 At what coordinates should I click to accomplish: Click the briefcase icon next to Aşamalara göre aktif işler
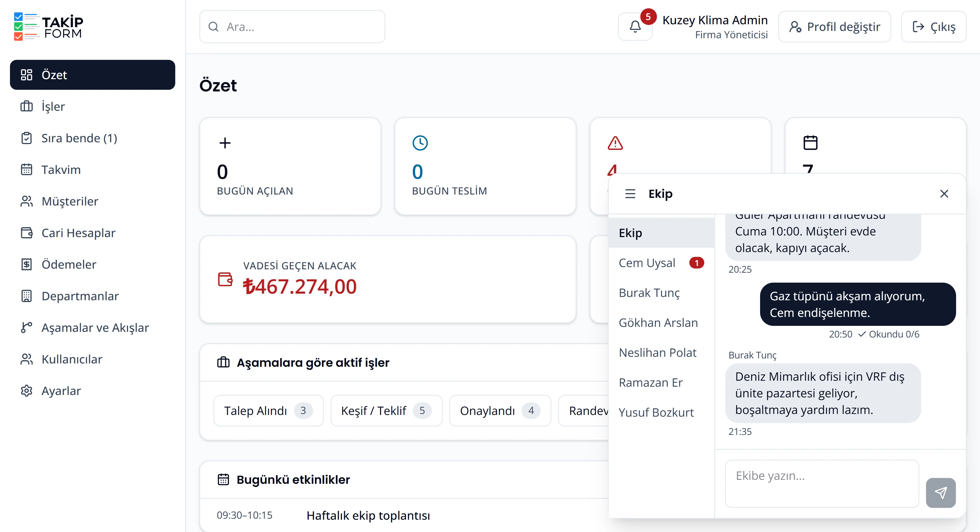(x=223, y=362)
